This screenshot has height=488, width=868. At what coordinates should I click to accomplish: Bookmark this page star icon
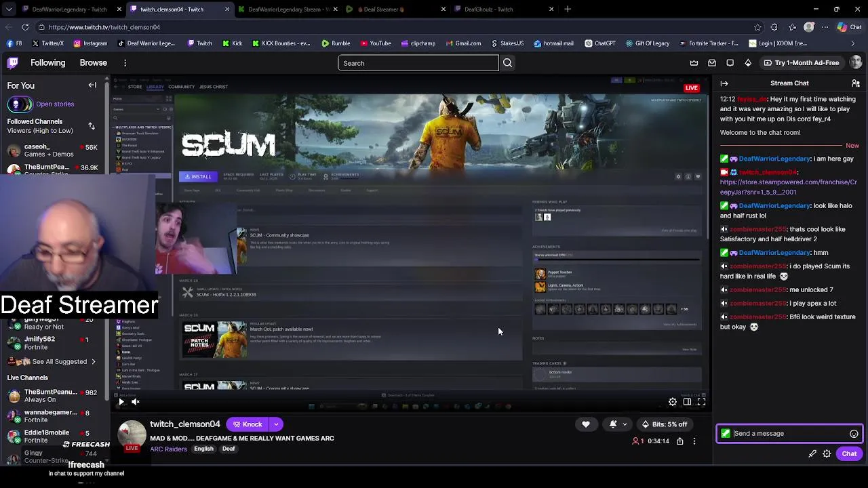click(x=757, y=27)
